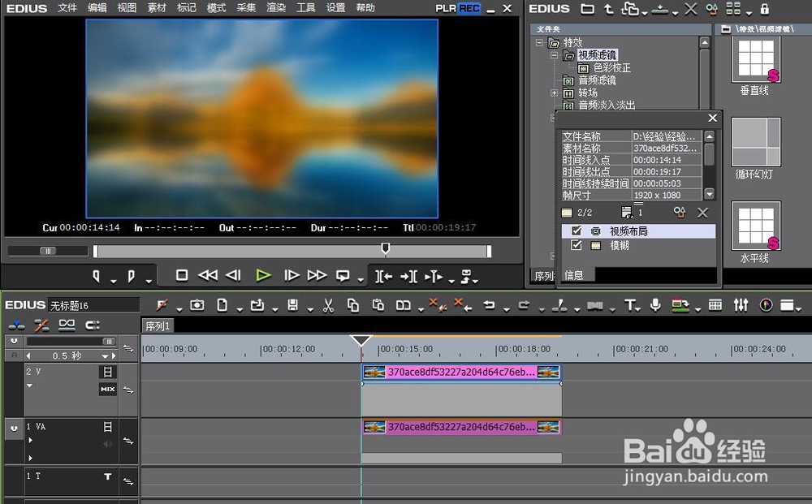The width and height of the screenshot is (812, 504).
Task: Undo the last action with the undo arrow
Action: tap(490, 305)
